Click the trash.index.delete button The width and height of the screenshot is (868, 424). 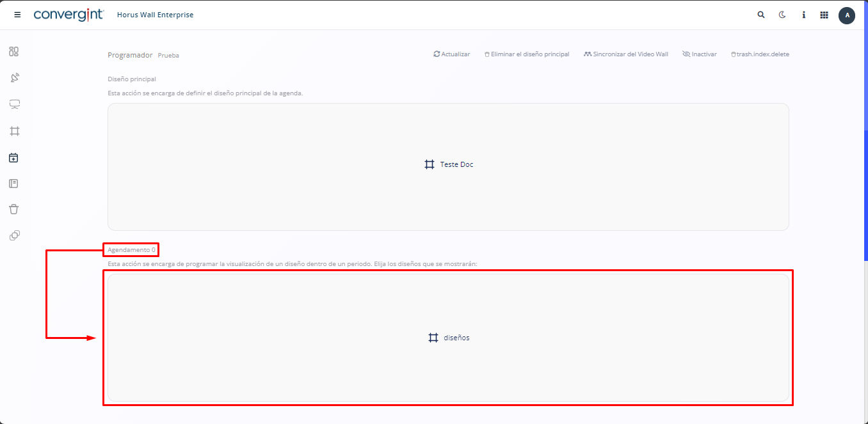coord(760,54)
